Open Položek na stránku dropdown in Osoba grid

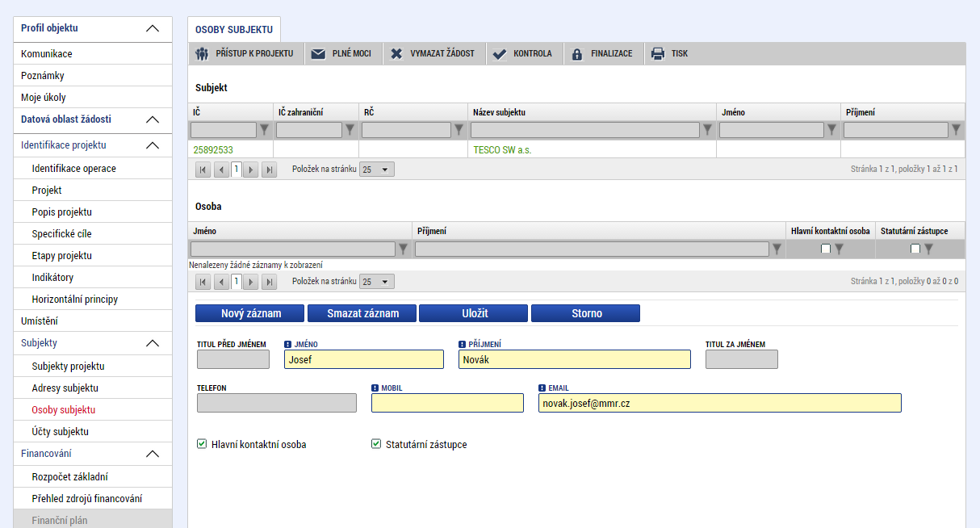click(377, 282)
